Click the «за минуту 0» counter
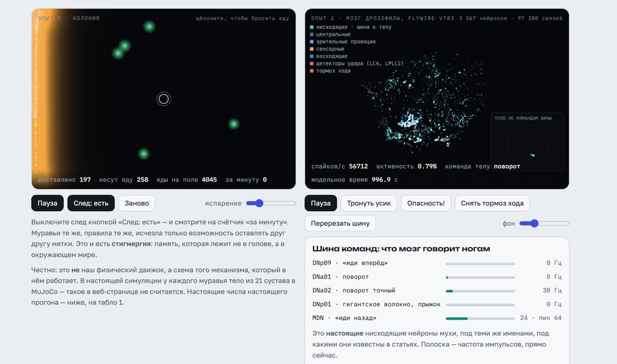This screenshot has height=364, width=617. (x=246, y=179)
